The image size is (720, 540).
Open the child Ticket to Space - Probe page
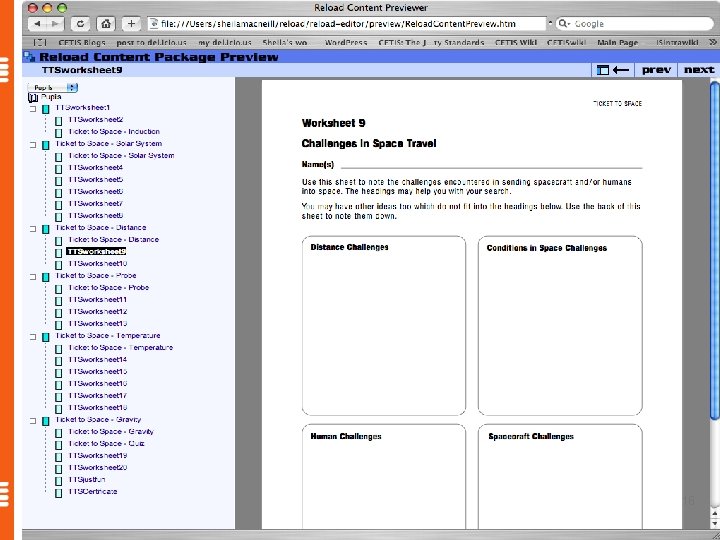(108, 287)
